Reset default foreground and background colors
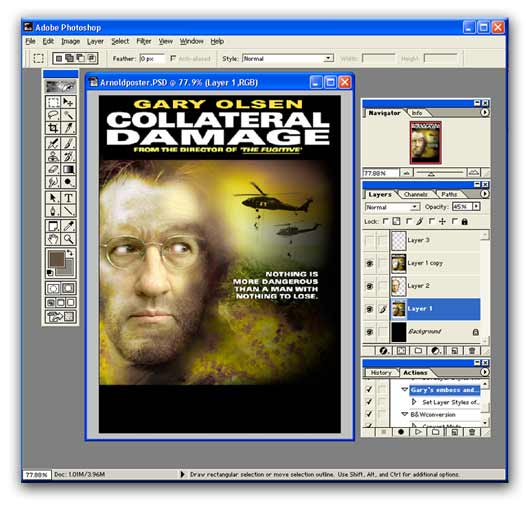Image resolution: width=525 pixels, height=506 pixels. click(50, 273)
